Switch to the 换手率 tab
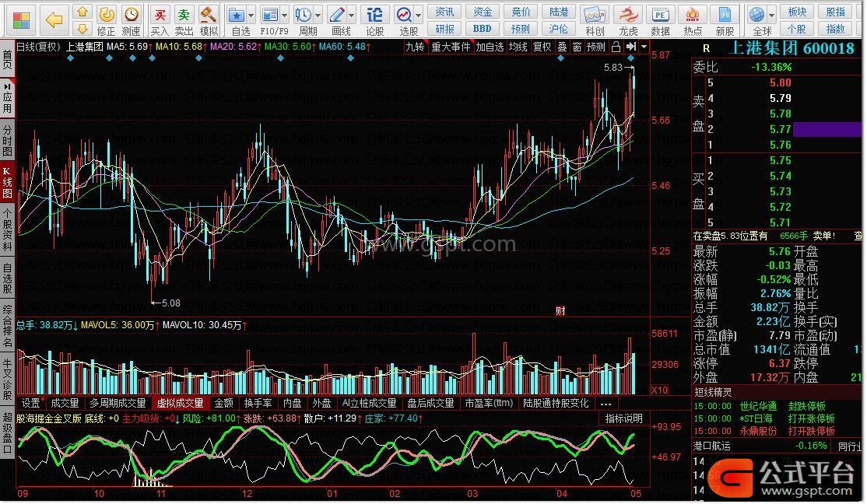 258,404
